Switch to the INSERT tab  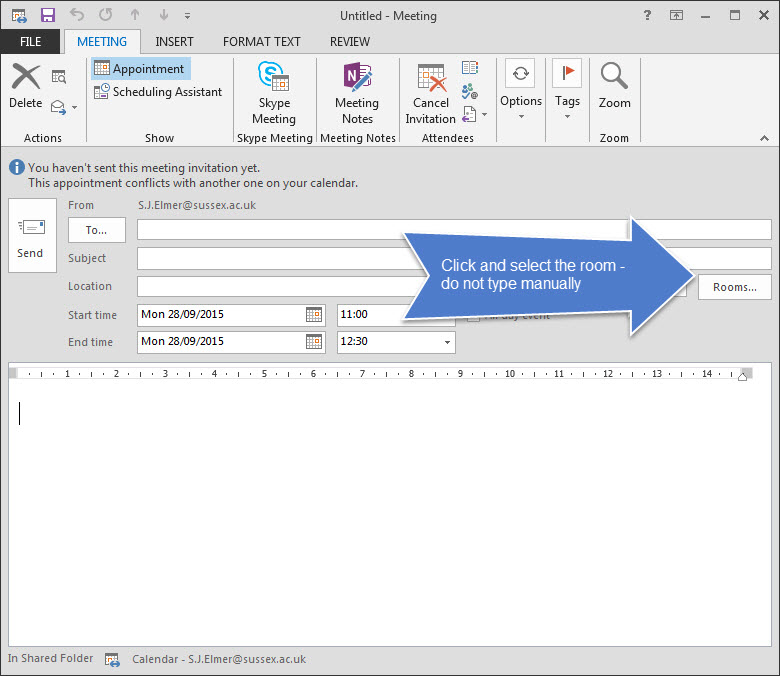click(x=174, y=42)
